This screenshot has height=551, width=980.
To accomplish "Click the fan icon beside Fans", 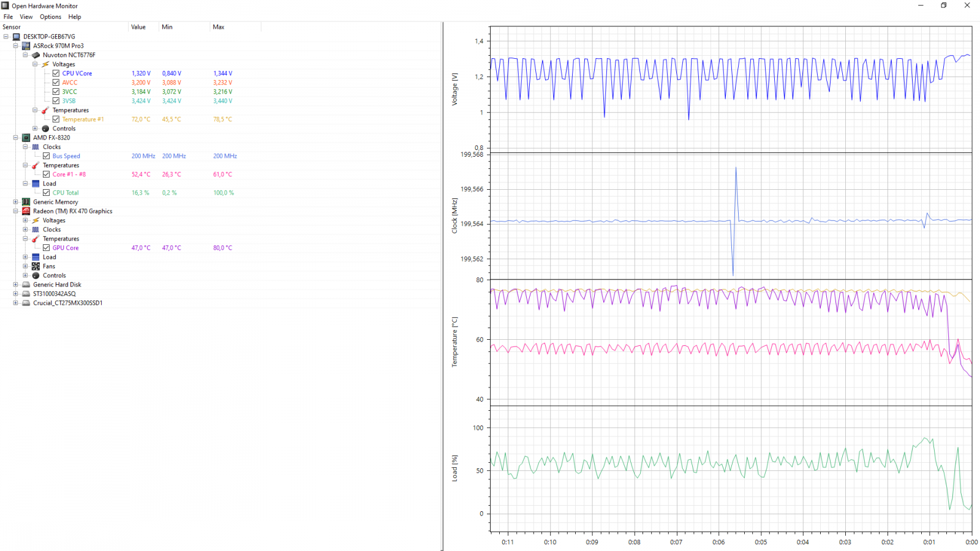I will point(36,266).
